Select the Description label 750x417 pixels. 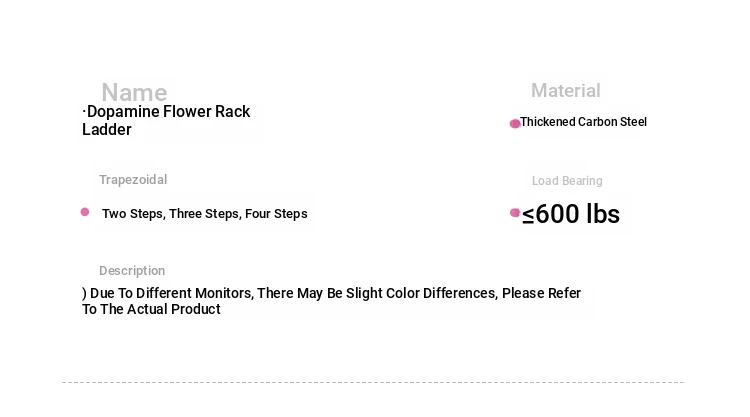(x=132, y=271)
